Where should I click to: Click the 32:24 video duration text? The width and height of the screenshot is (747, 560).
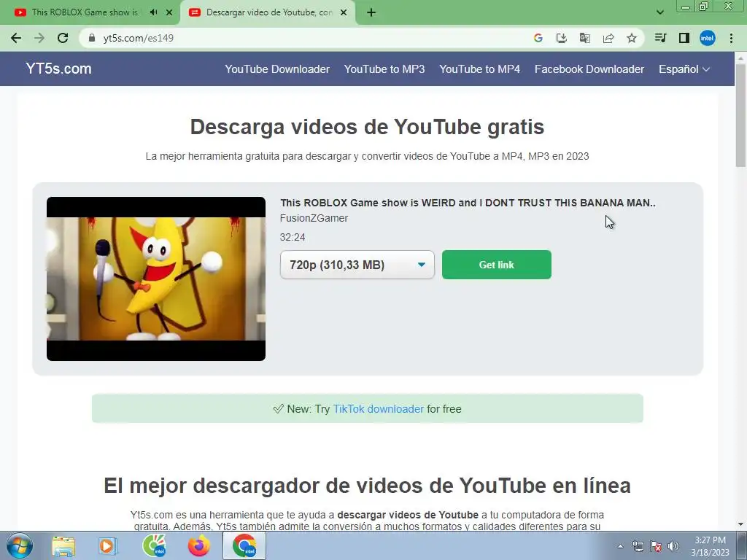[293, 237]
